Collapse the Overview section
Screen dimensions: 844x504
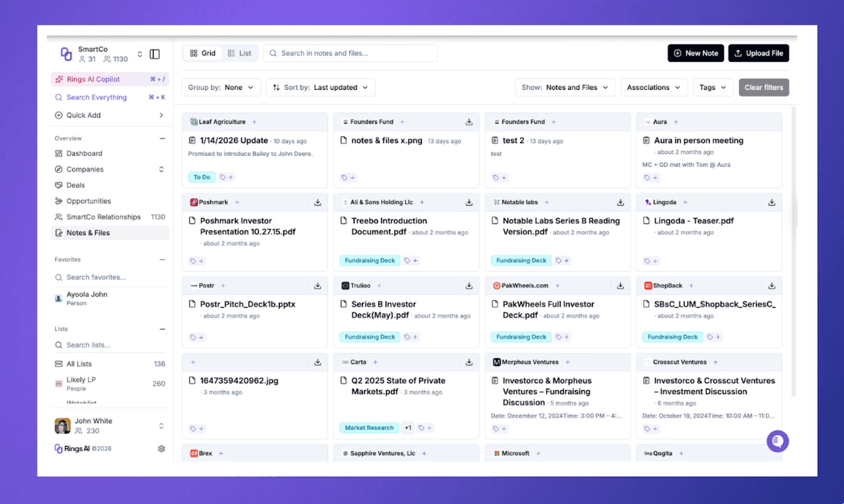[162, 138]
